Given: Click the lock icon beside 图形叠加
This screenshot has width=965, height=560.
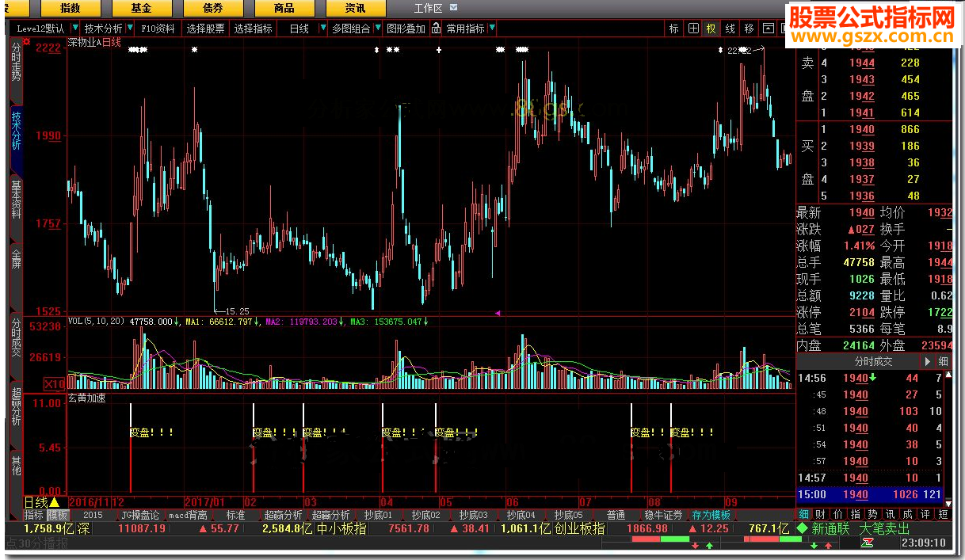Looking at the screenshot, I should tap(437, 29).
